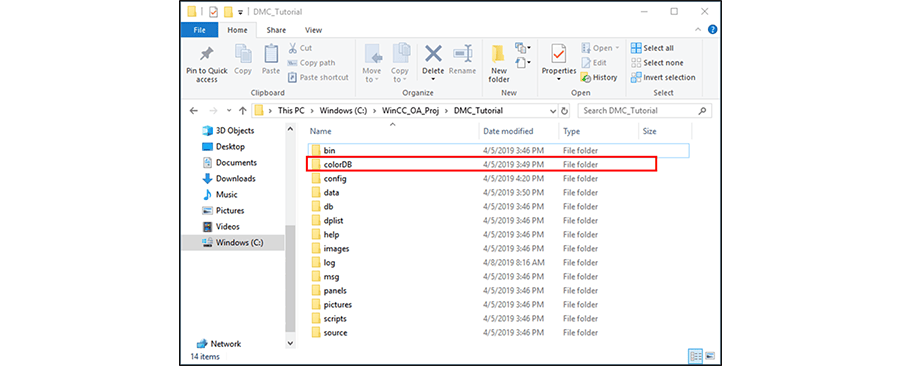The image size is (900, 366).
Task: Sort by the Date modified column header
Action: tap(519, 131)
